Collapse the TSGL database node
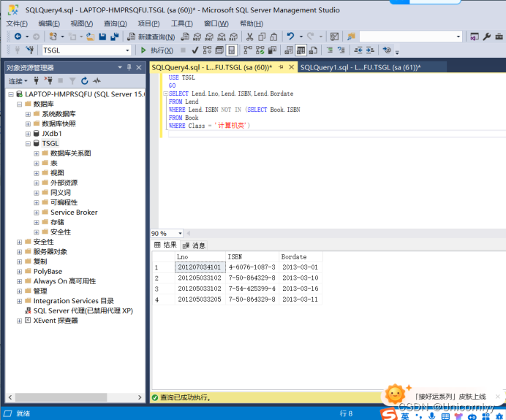Screen dimensions: 506x420 coord(28,144)
